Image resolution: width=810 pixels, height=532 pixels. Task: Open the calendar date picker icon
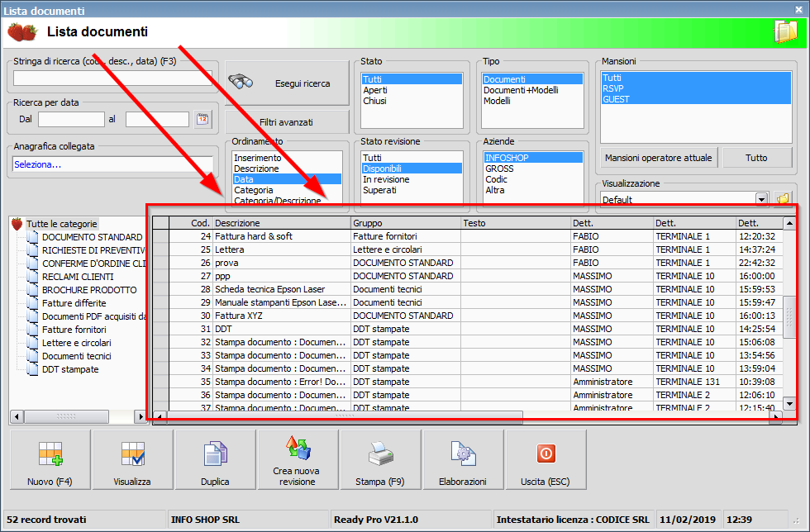203,119
